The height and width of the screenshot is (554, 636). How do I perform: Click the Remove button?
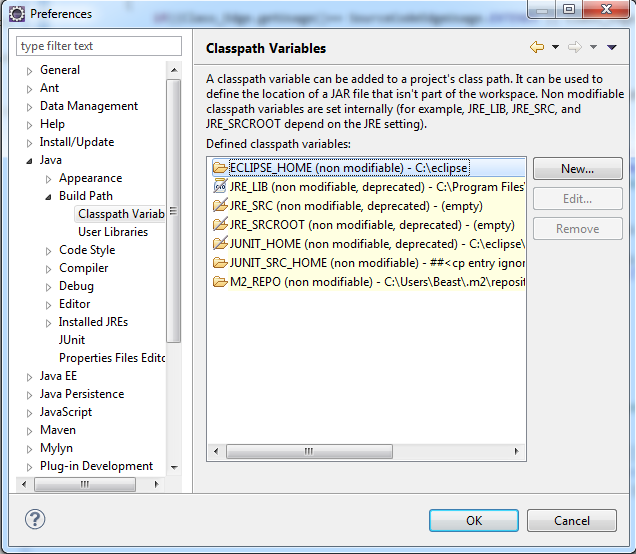[x=578, y=229]
